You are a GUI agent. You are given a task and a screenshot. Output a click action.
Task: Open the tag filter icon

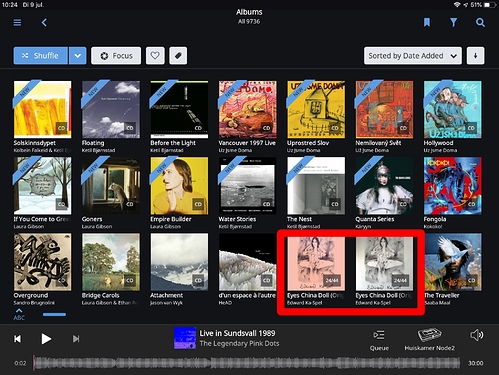tap(178, 56)
